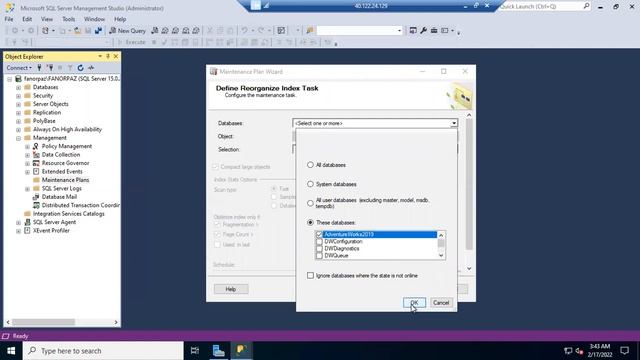Click the Connect dropdown in Object Explorer
Image resolution: width=640 pixels, height=360 pixels.
coord(19,68)
